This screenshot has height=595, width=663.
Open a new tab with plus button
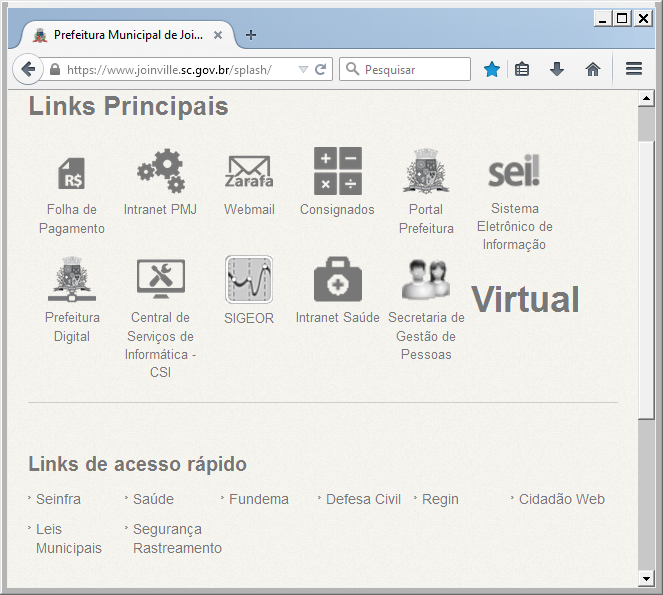coord(251,35)
